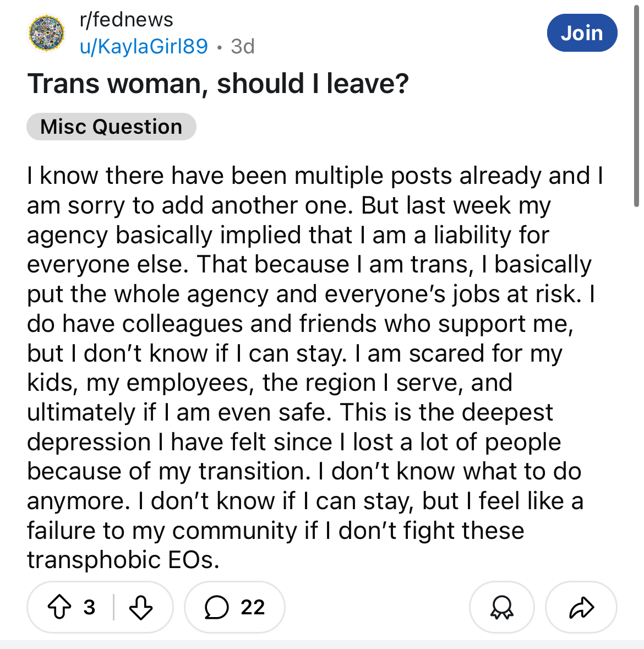Filter by Misc Question flair
The height and width of the screenshot is (649, 644).
click(111, 126)
